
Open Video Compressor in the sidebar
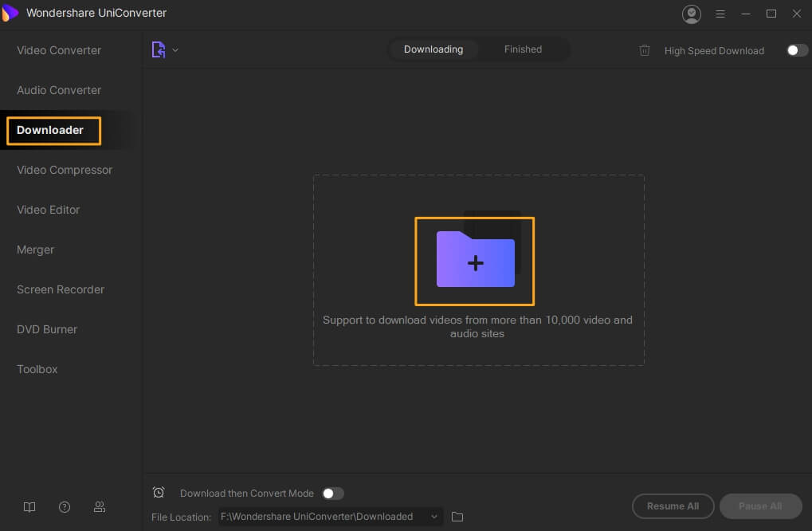65,170
